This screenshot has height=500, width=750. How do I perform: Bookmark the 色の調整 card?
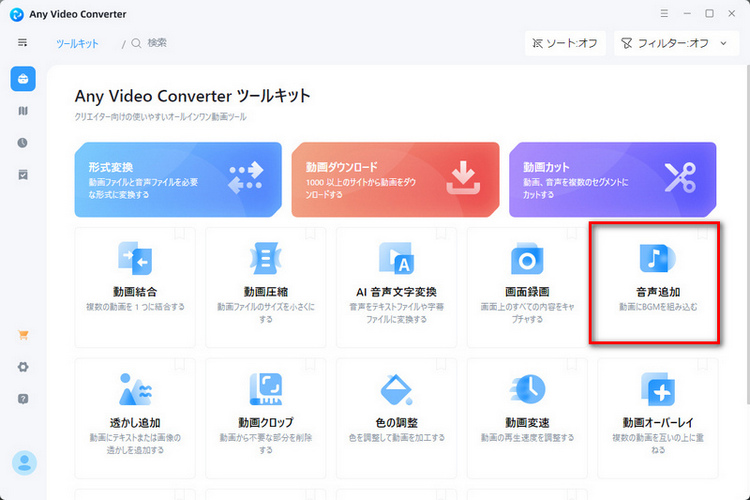tap(441, 364)
